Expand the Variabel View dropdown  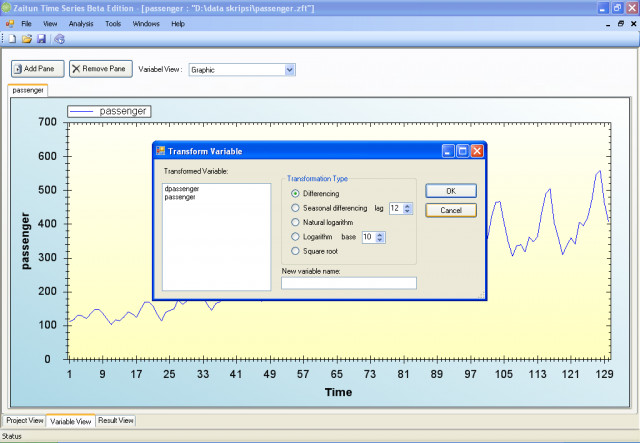[x=289, y=70]
